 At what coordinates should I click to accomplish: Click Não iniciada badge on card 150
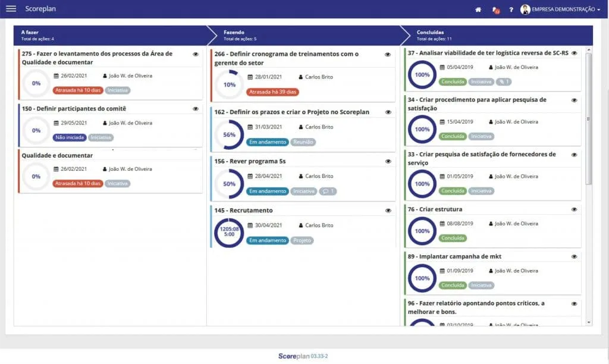pos(70,137)
